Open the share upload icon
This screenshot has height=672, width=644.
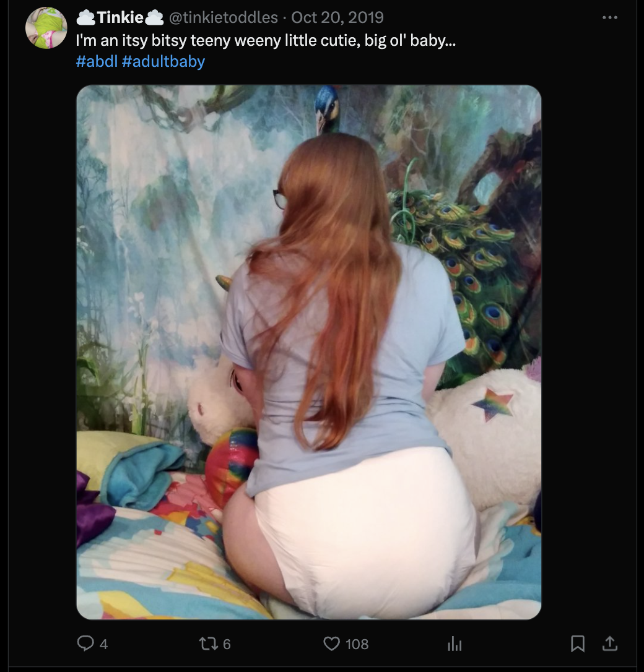[610, 644]
